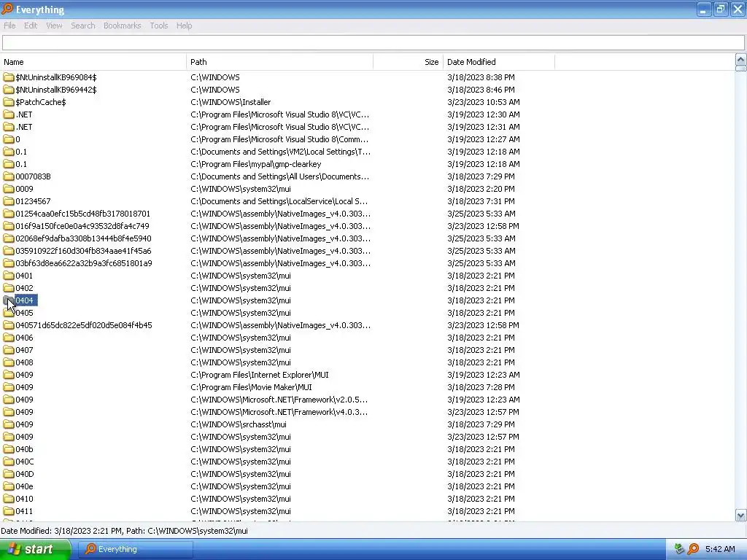This screenshot has height=560, width=747.
Task: Click the folder icon of 040D
Action: (x=9, y=474)
